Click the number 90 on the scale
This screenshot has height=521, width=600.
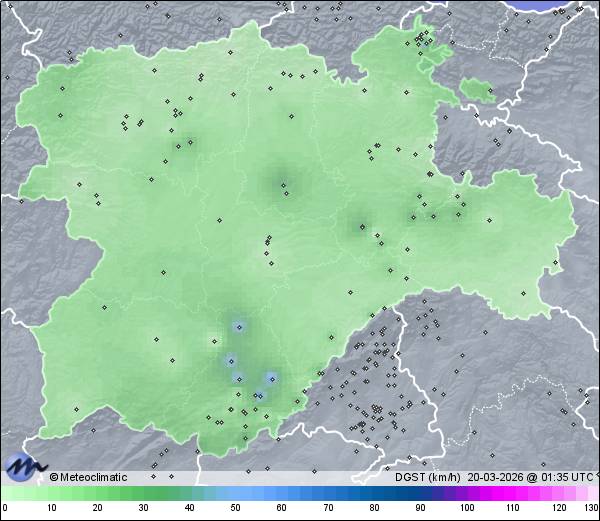click(x=420, y=509)
